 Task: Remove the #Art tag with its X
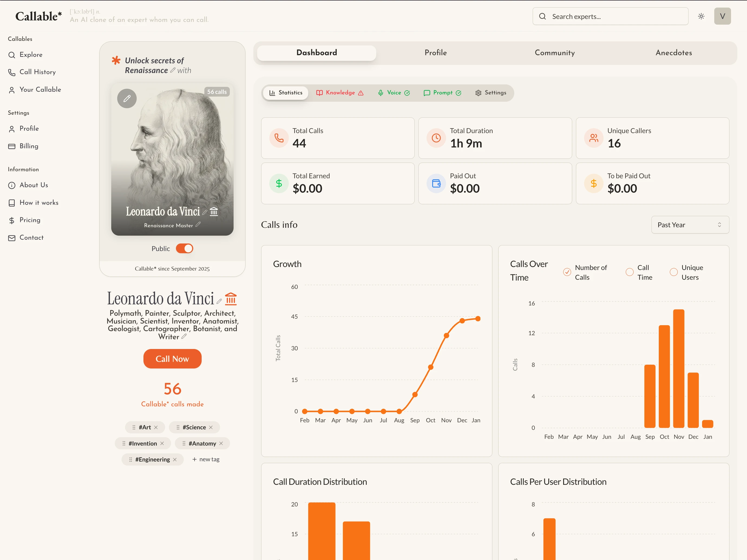156,427
